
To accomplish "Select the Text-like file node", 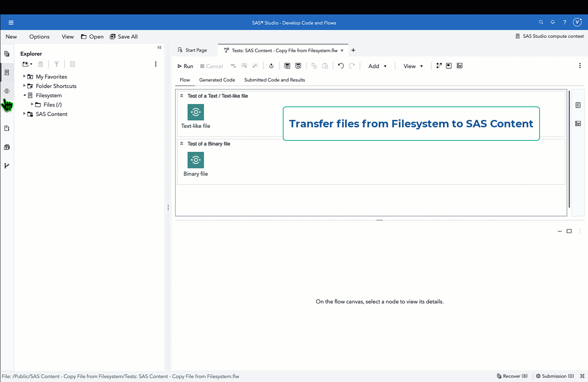I will pyautogui.click(x=196, y=112).
